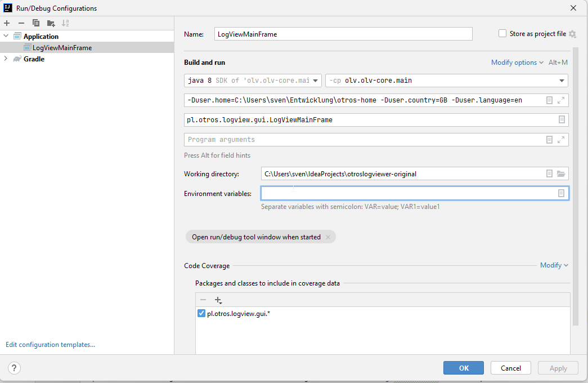Create a new configuration folder

50,23
